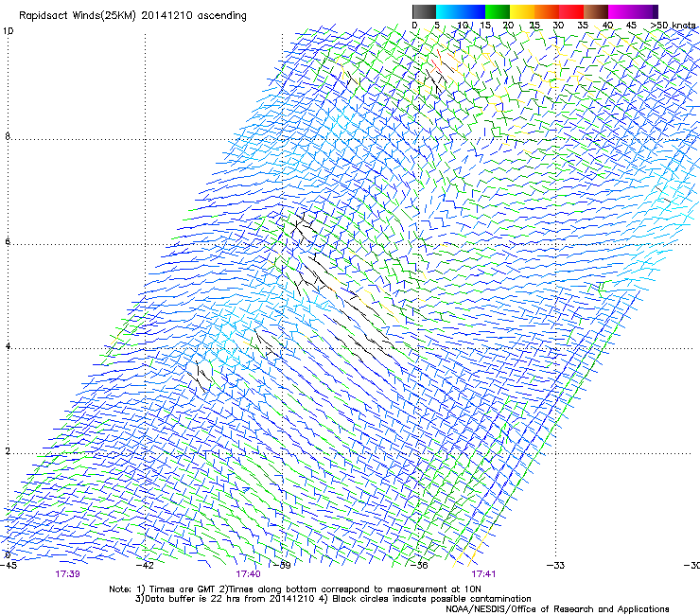Pick the red 30-35 knots legend swatch
The height and width of the screenshot is (615, 700).
(x=571, y=11)
